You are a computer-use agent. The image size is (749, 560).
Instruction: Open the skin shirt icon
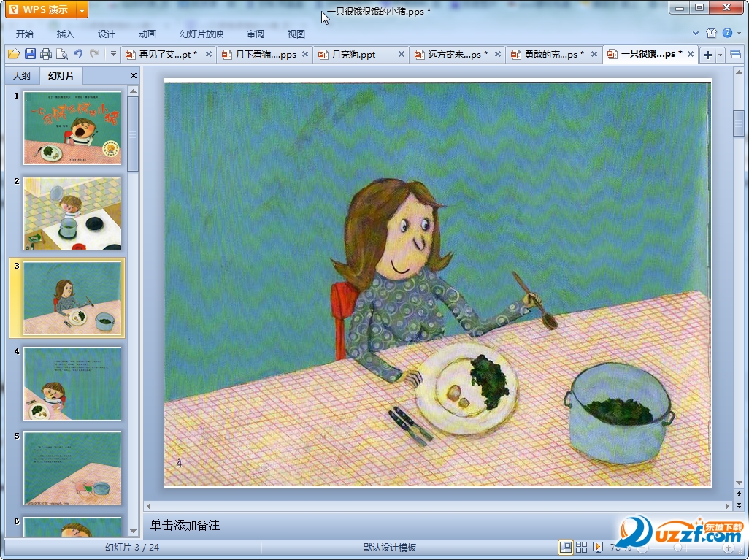tap(711, 33)
